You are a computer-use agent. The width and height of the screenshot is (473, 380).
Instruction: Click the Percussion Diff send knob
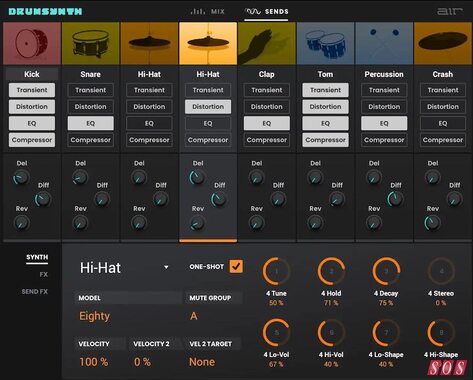click(395, 200)
